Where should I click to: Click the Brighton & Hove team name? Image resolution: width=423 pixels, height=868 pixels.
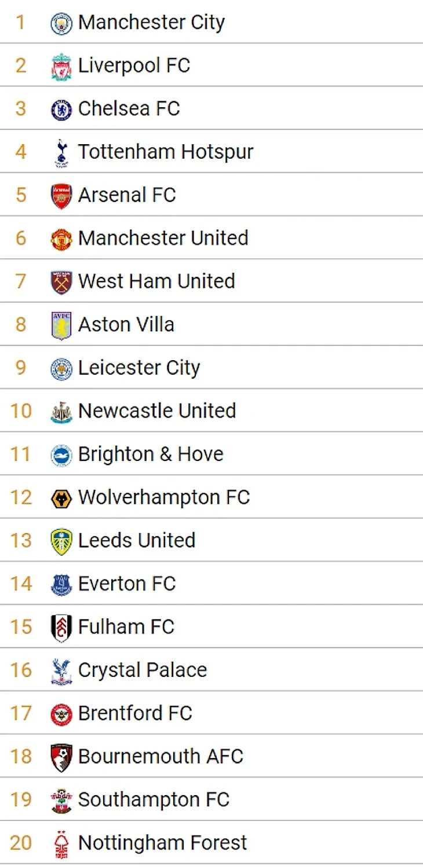(151, 454)
